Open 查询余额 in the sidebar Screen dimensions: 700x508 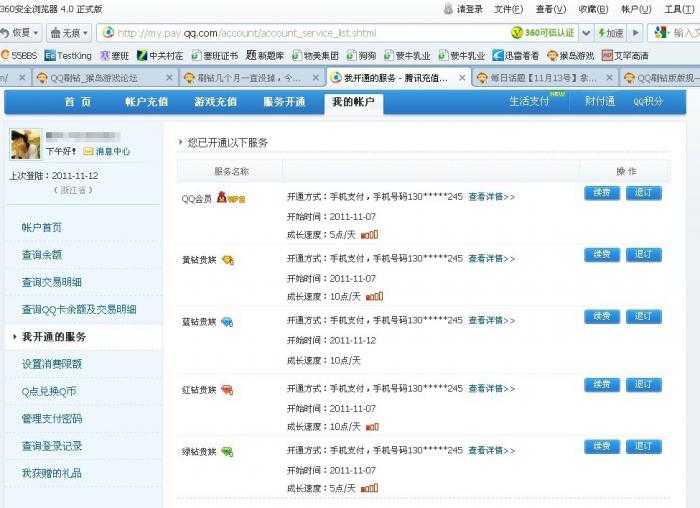(x=42, y=254)
